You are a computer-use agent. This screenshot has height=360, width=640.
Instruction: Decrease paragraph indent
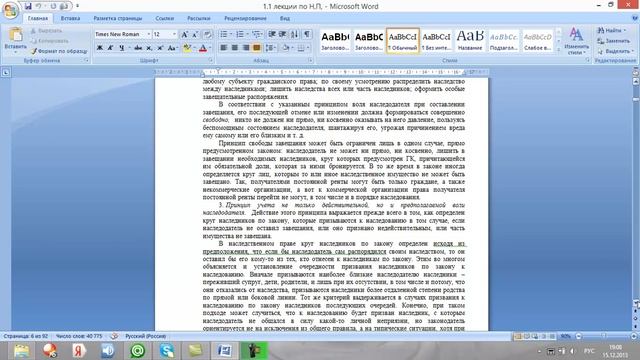(272, 34)
